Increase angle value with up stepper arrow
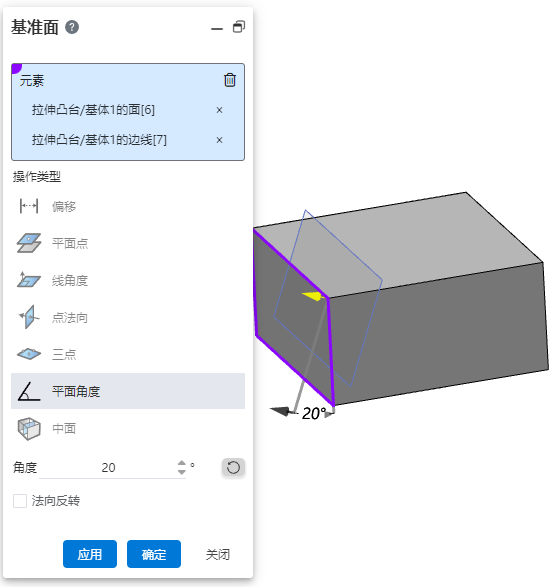Screen dimensions: 554x587 [x=182, y=463]
